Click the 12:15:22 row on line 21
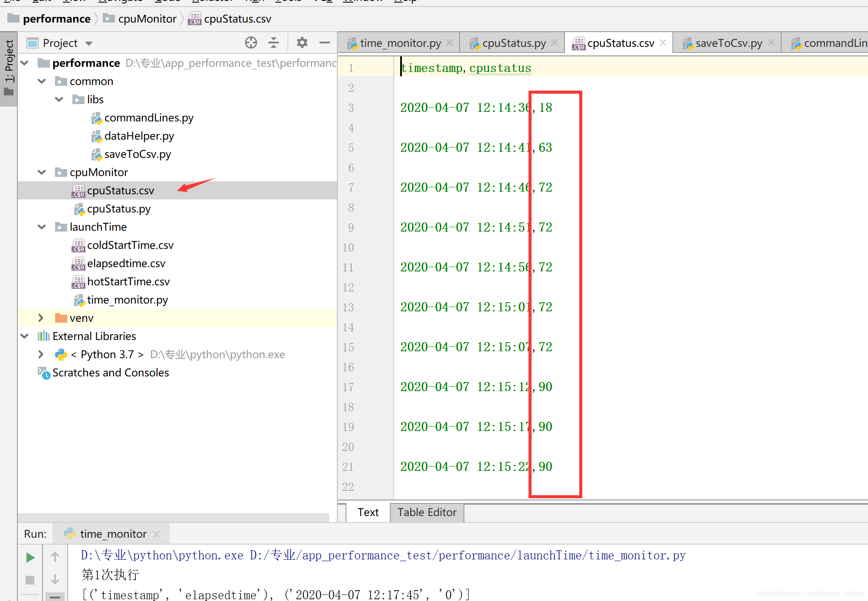This screenshot has height=601, width=868. [476, 467]
